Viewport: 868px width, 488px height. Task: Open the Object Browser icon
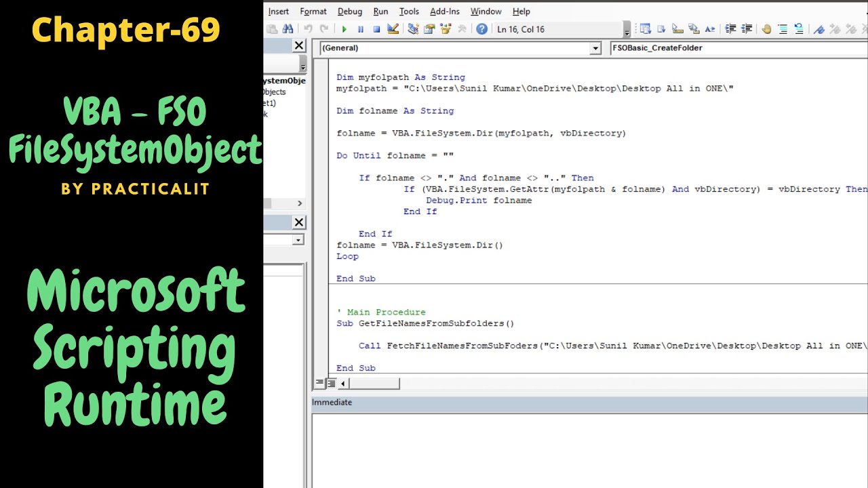pyautogui.click(x=446, y=29)
